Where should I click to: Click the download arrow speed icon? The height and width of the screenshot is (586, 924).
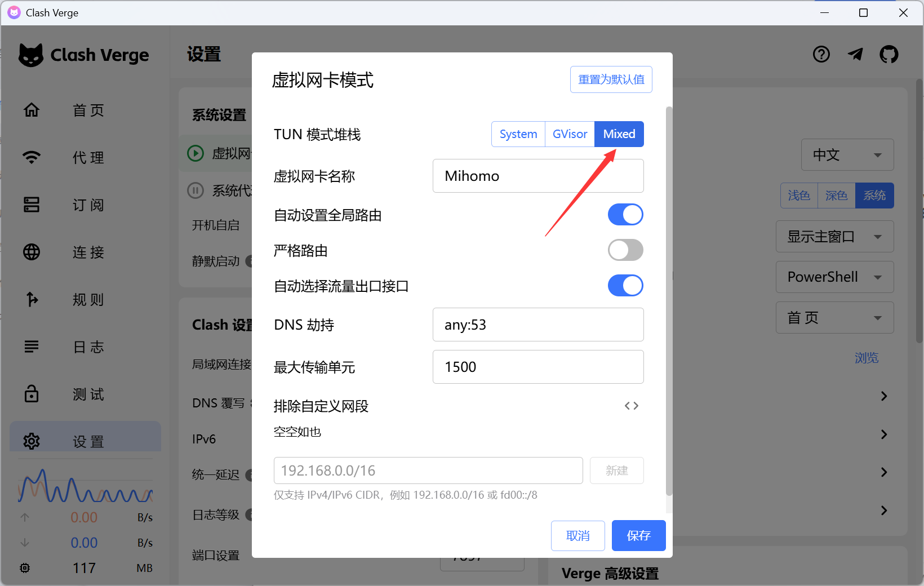tap(25, 543)
